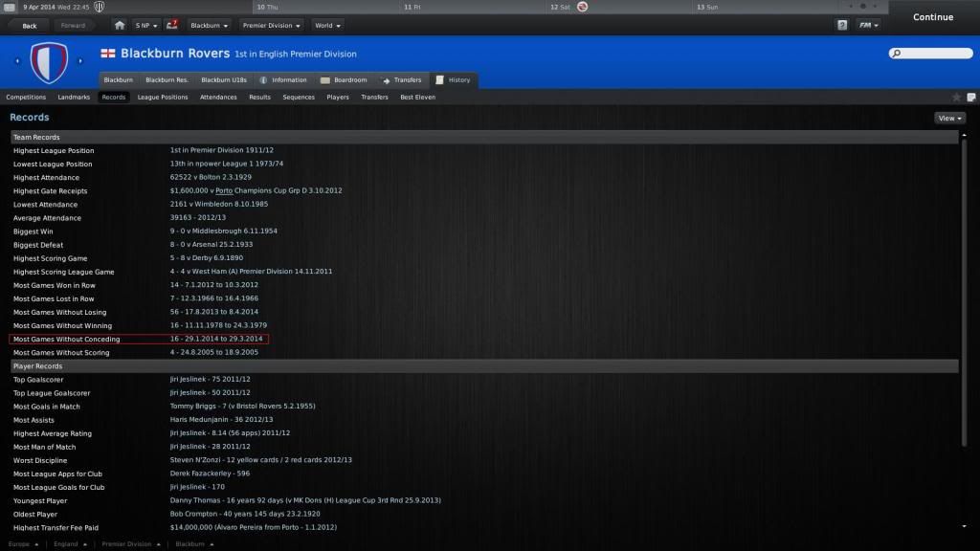980x551 pixels.
Task: Click inside the search input field
Action: pos(936,54)
